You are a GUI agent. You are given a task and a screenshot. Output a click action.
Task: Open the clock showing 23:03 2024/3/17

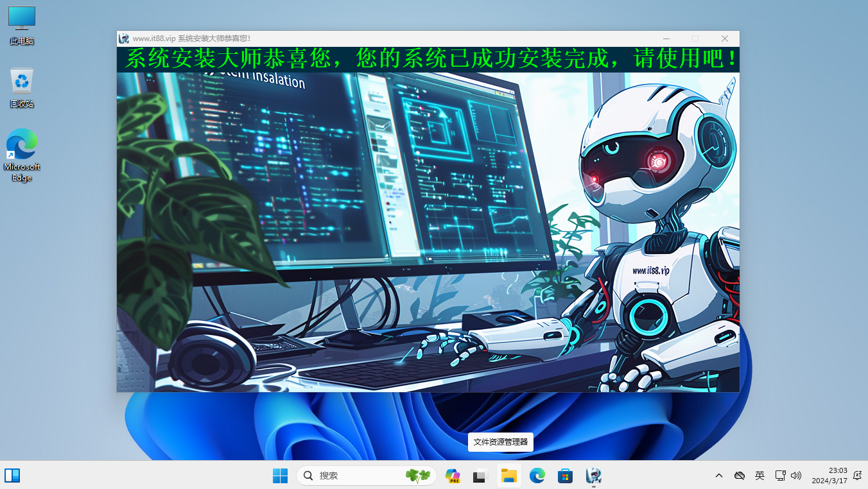829,476
